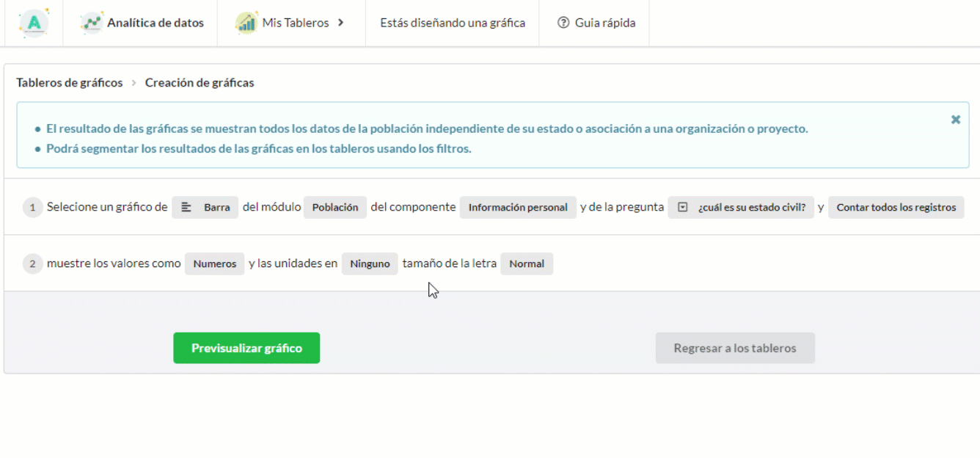Go to Tableros de gráficos breadcrumb
980x458 pixels.
[x=70, y=83]
